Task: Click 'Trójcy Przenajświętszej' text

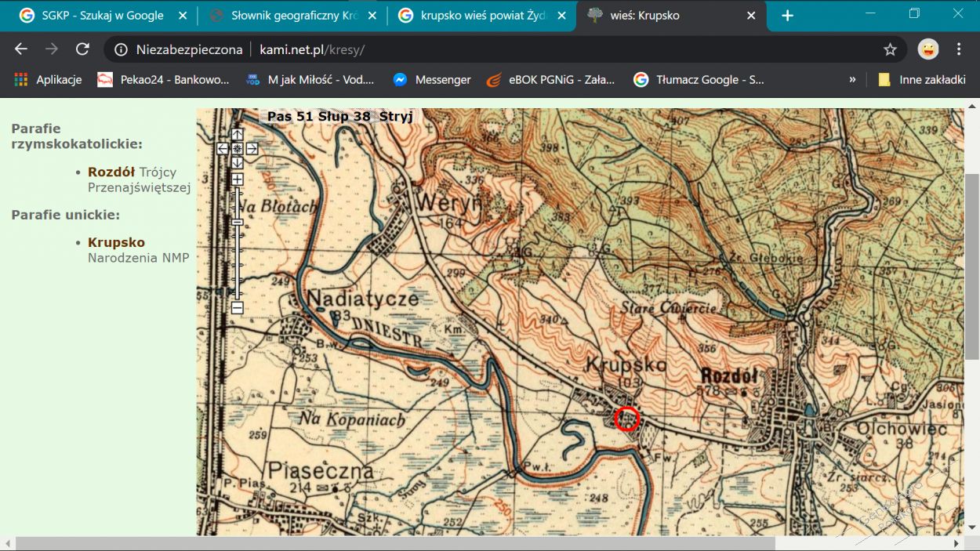Action: click(x=140, y=179)
